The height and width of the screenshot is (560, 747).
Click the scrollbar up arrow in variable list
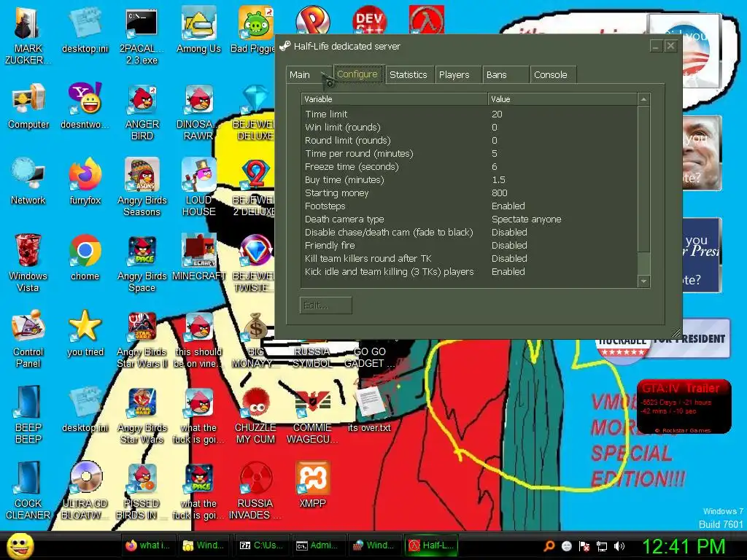643,99
